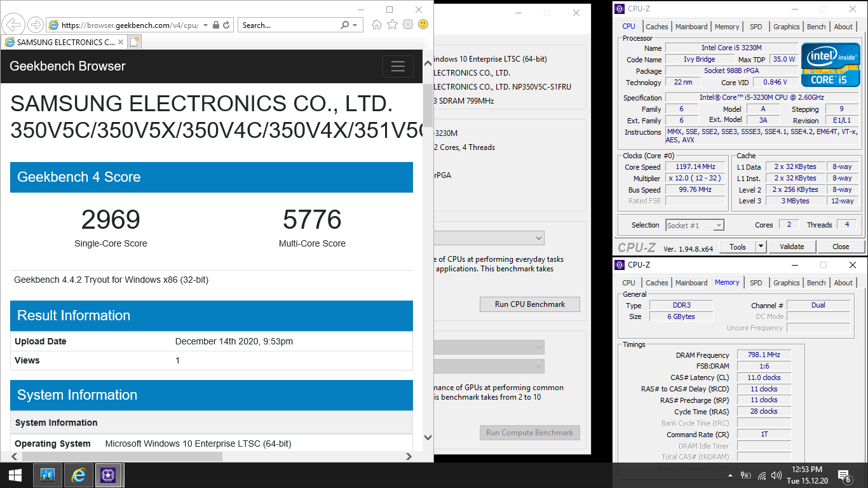Open the Socket #1 selection dropdown
Screen dimensions: 868x488
(695, 225)
